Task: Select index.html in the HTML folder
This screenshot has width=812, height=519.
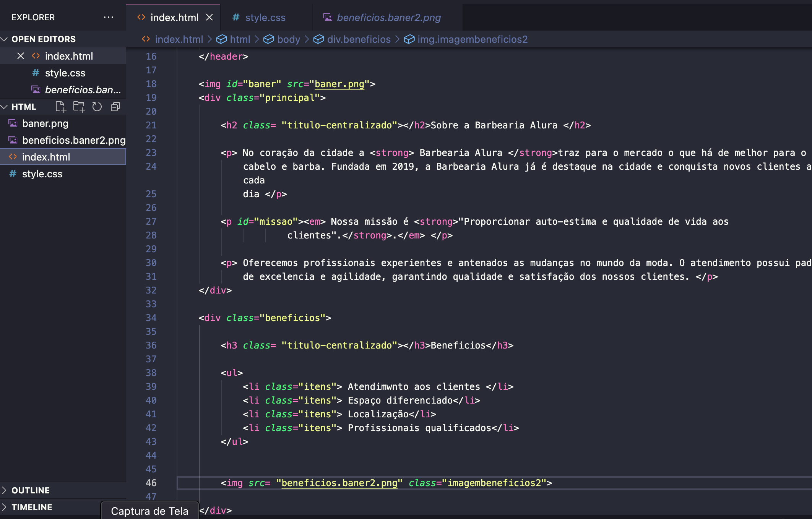Action: point(63,157)
